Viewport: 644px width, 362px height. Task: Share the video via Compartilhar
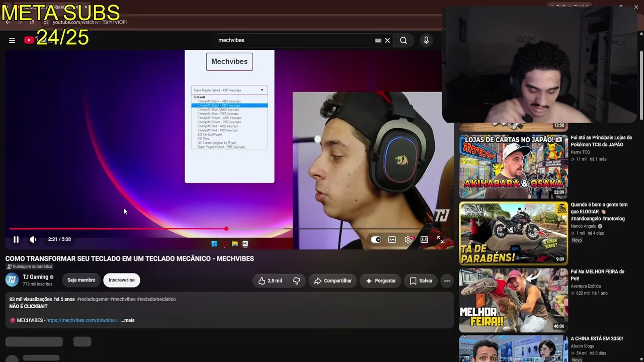pyautogui.click(x=333, y=281)
